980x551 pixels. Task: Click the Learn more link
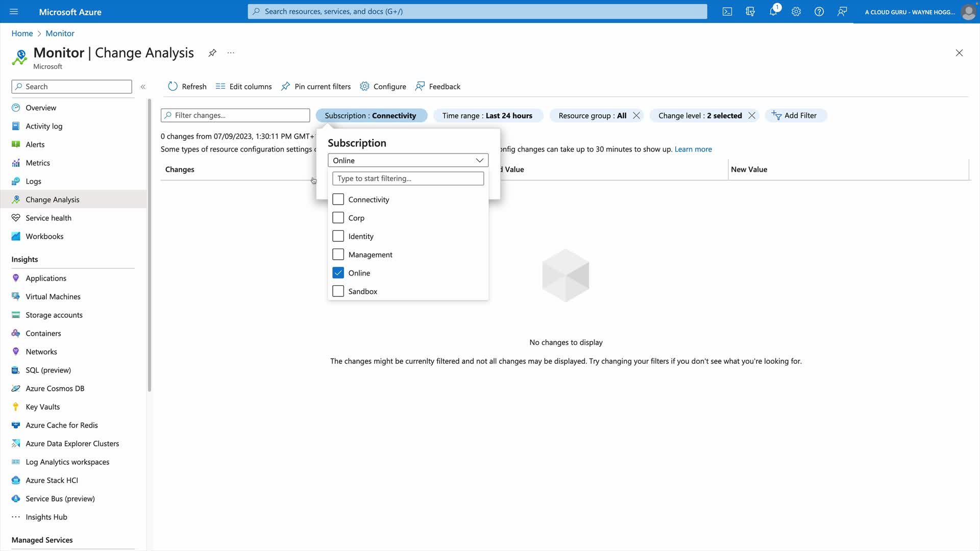click(x=693, y=149)
